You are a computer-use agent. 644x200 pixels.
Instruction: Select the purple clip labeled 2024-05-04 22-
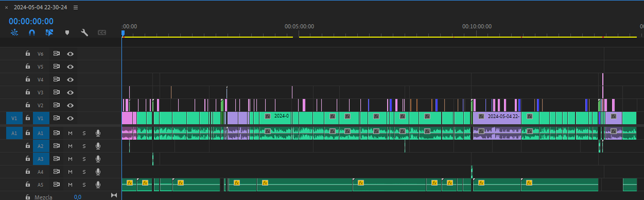coord(497,118)
